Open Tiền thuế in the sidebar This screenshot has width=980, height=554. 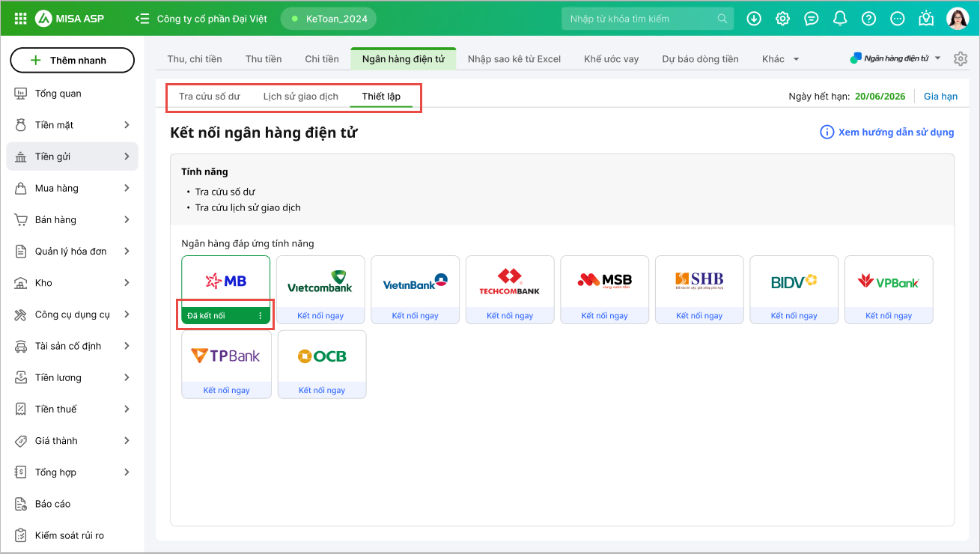[x=72, y=410]
